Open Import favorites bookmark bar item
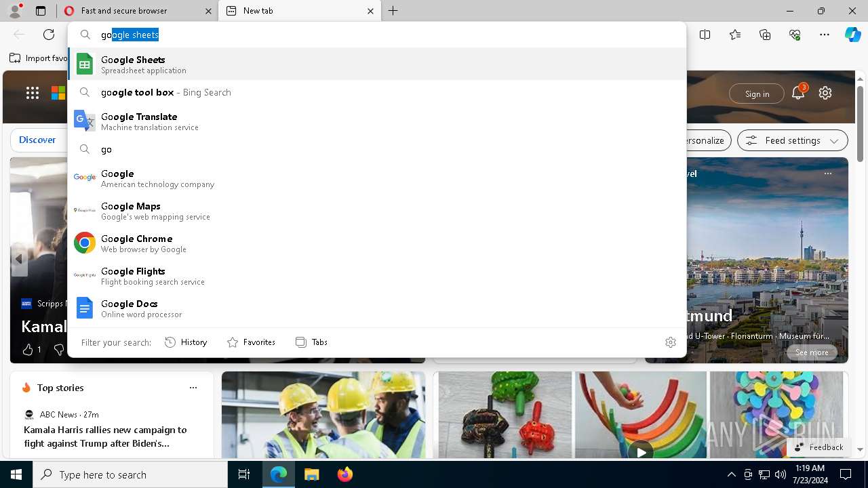The width and height of the screenshot is (868, 488). [x=39, y=58]
